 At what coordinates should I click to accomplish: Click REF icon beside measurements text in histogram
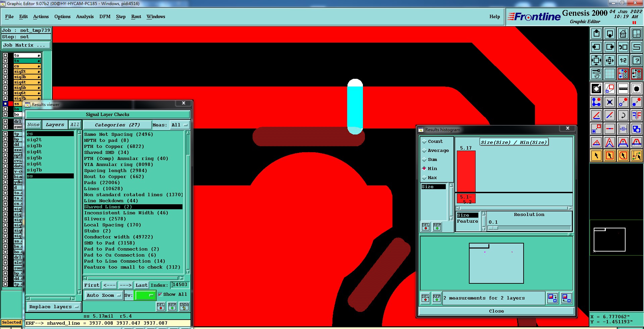click(436, 298)
